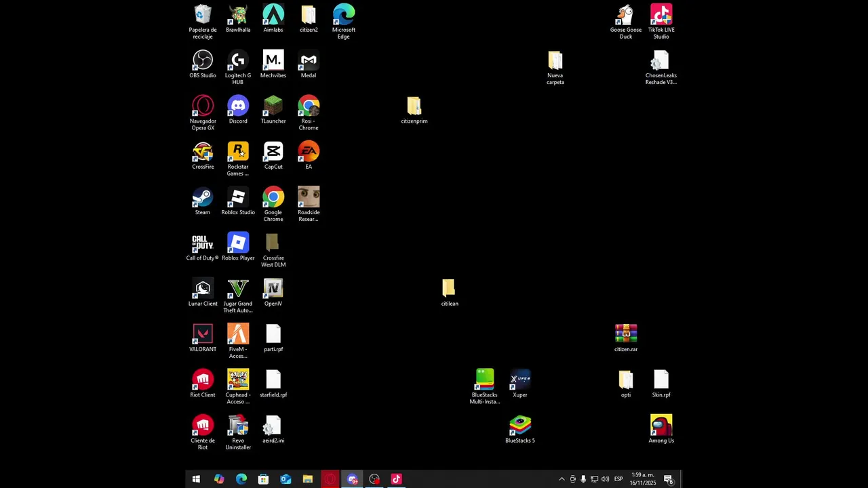The image size is (868, 488).
Task: Select the Jugar Grand Theft Auto shortcut
Action: click(238, 296)
